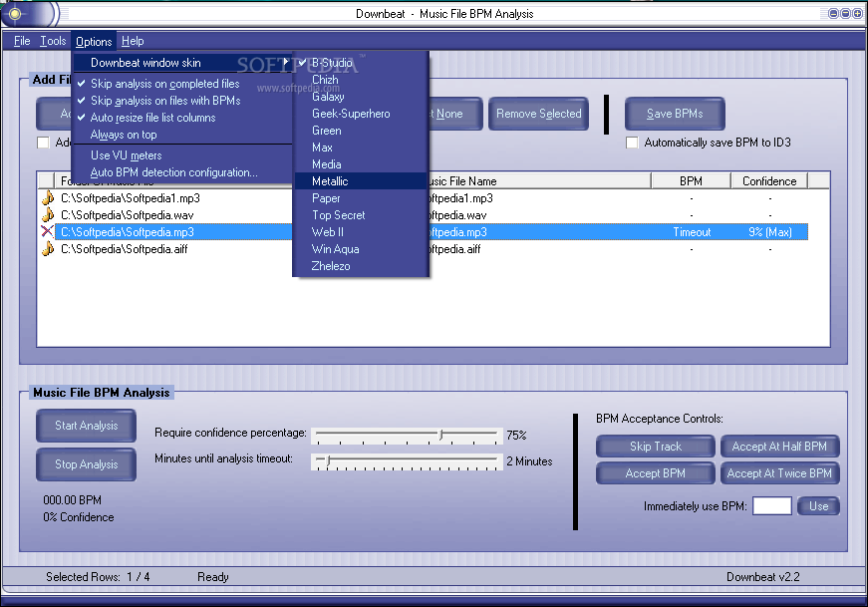
Task: Choose the Chizh skin
Action: click(362, 80)
